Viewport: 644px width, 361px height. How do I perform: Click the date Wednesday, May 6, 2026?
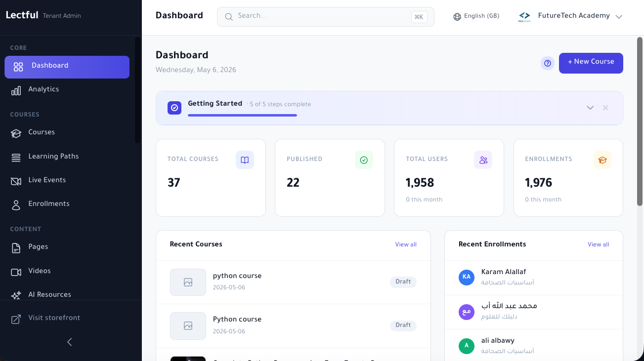pos(196,70)
